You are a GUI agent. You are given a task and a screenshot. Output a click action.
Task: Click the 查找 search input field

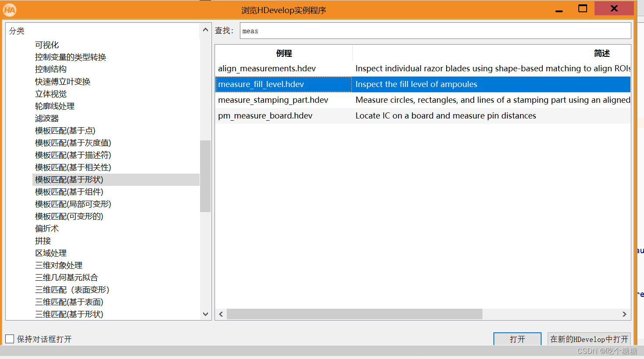point(435,31)
